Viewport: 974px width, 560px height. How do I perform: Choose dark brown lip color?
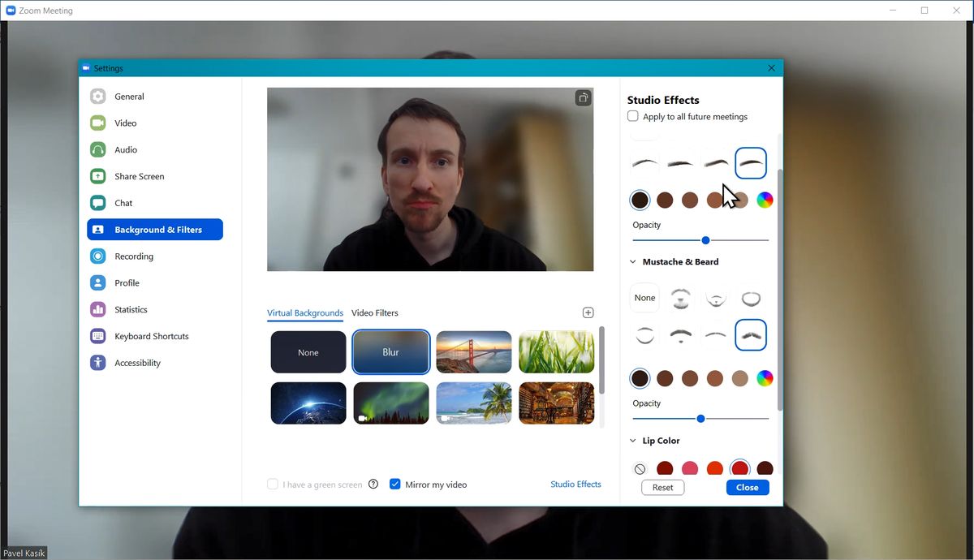(765, 469)
